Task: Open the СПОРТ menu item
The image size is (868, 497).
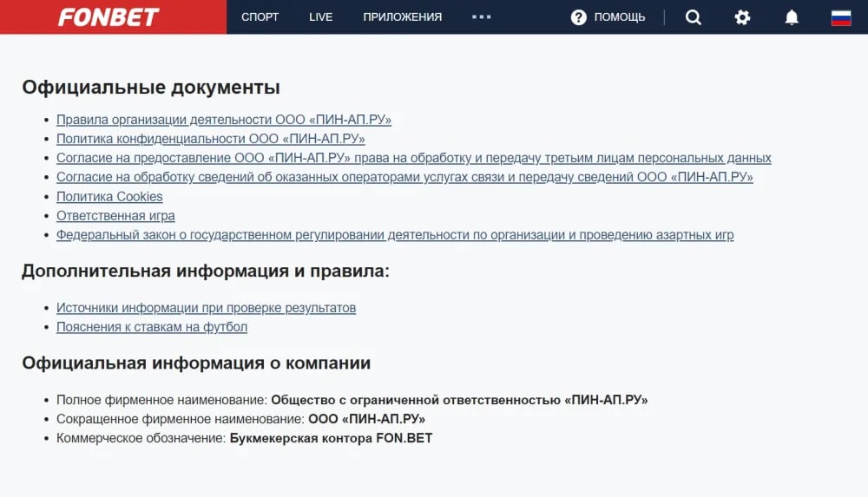Action: click(260, 17)
